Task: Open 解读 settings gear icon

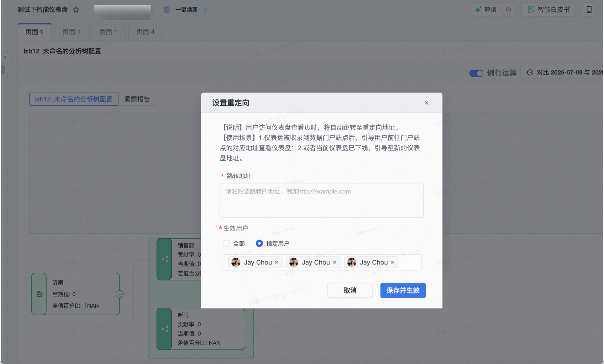Action: [x=509, y=9]
